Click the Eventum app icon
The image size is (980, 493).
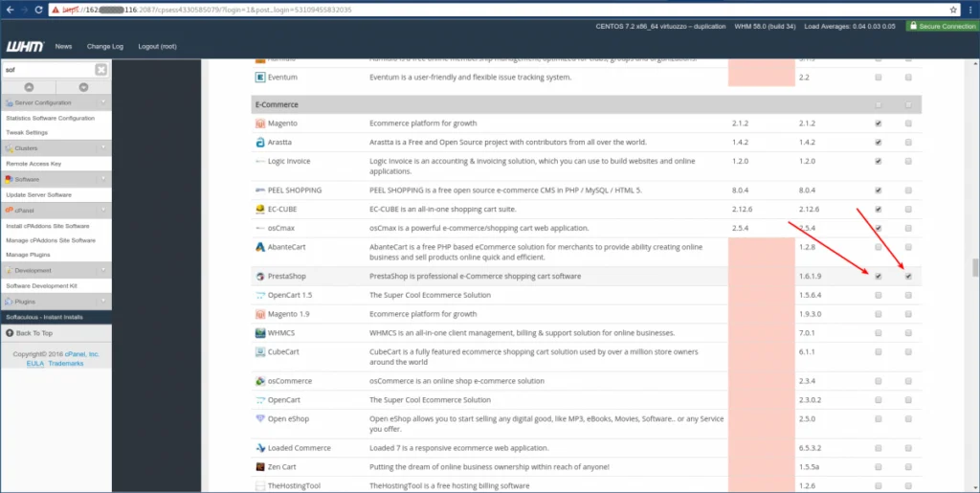(x=260, y=78)
